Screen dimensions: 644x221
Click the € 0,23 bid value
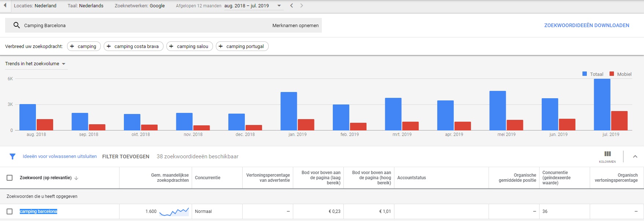335,211
